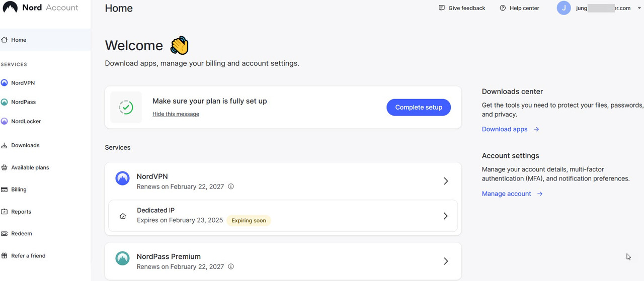Expand the account dropdown arrow
644x281 pixels.
tap(639, 8)
